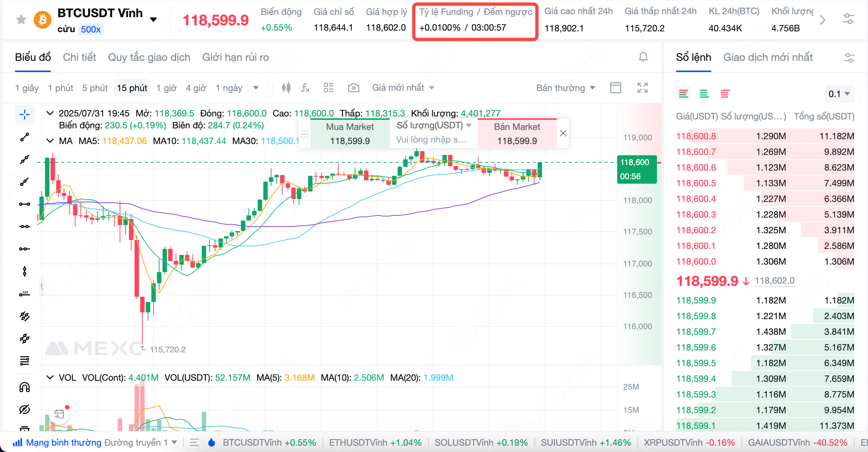
Task: Switch to the Biểu đồ tab
Action: pyautogui.click(x=33, y=57)
